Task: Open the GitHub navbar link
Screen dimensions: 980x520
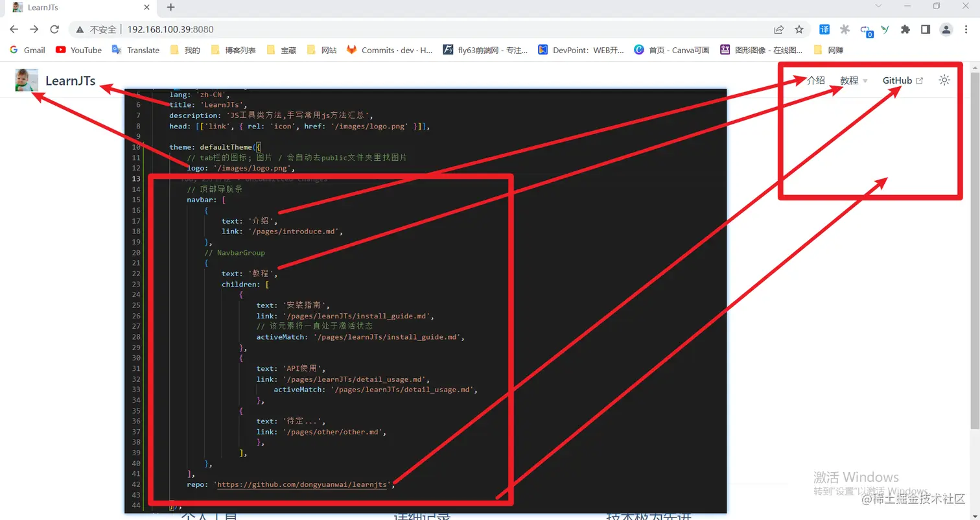Action: 902,80
